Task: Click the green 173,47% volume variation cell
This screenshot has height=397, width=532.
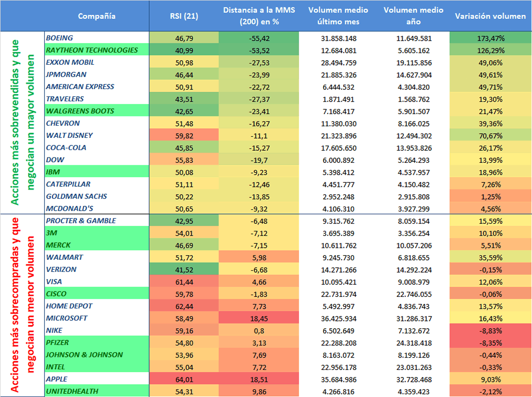Action: 490,38
